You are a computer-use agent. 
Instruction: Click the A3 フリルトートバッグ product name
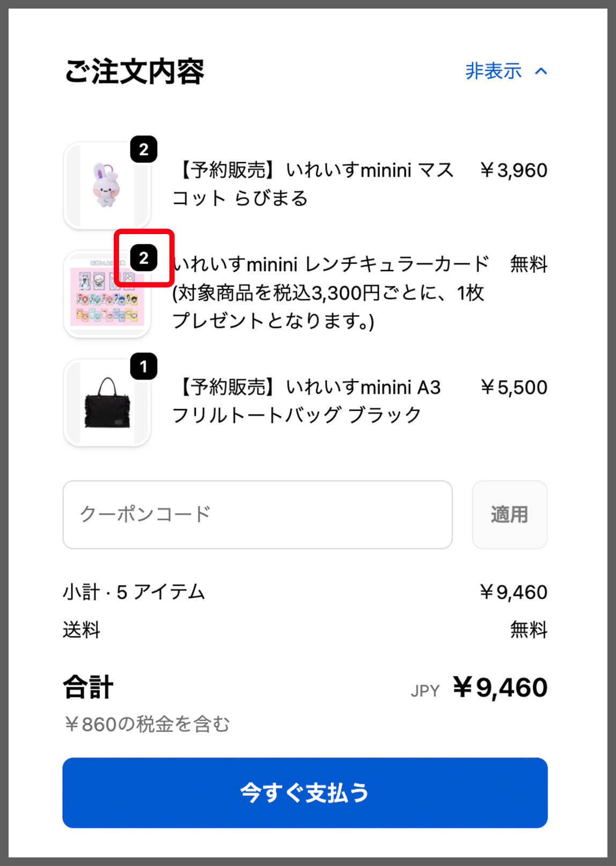point(309,401)
